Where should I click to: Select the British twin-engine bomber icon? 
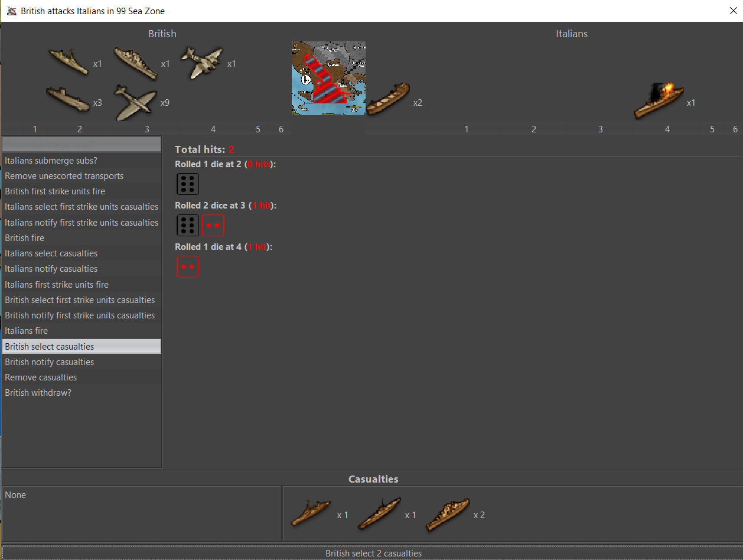[x=202, y=62]
